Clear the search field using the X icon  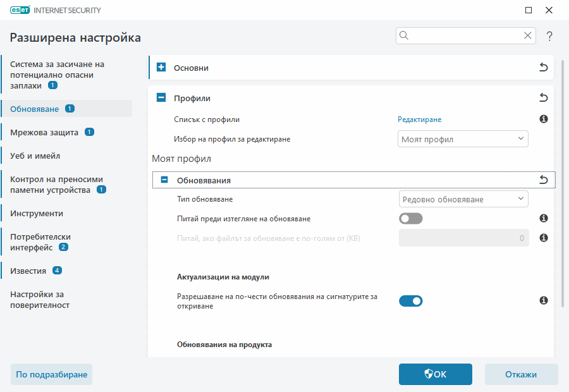tap(527, 35)
